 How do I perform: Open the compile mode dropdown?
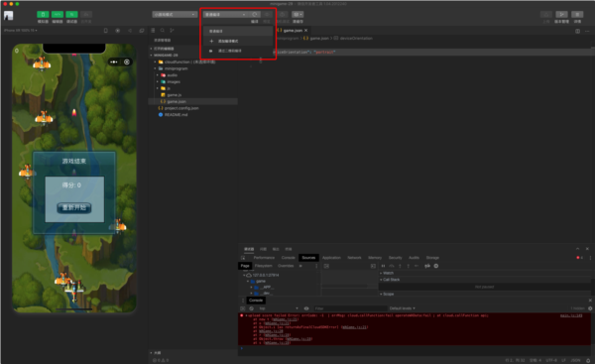[x=226, y=15]
